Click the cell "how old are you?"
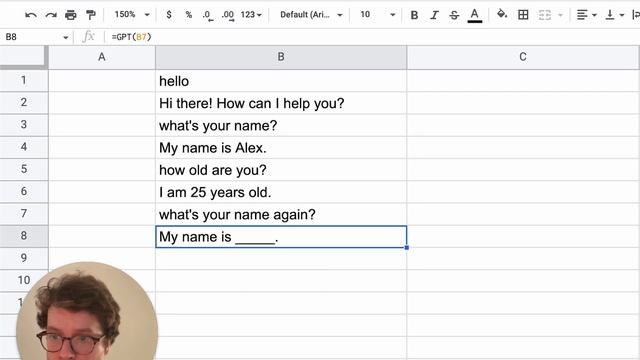640x360 pixels. 281,169
